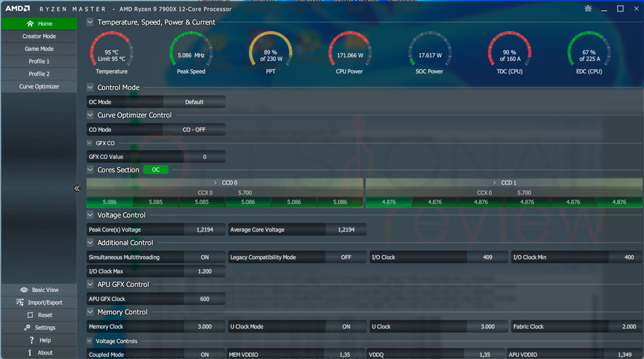
Task: Click the About info icon
Action: [30, 353]
